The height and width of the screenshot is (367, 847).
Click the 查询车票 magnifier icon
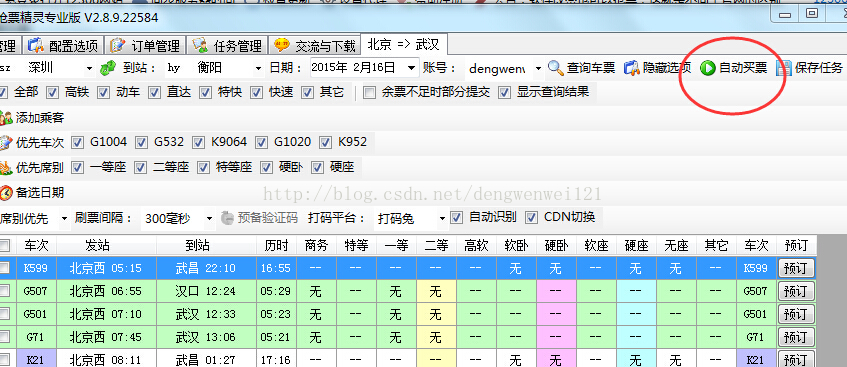click(556, 68)
